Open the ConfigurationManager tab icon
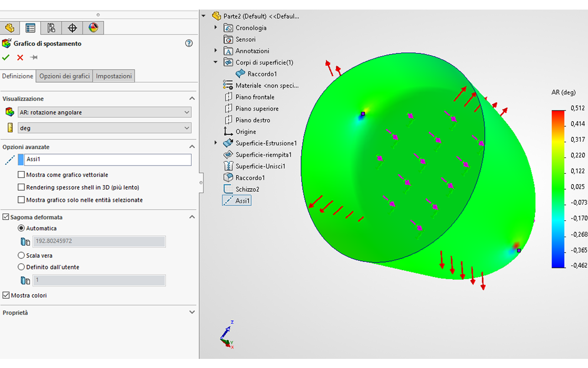The width and height of the screenshot is (588, 368). [51, 28]
